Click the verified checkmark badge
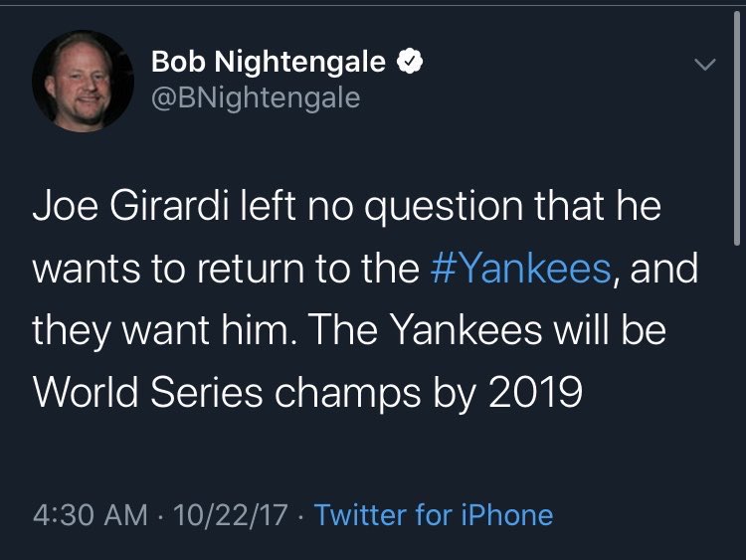 (x=409, y=63)
